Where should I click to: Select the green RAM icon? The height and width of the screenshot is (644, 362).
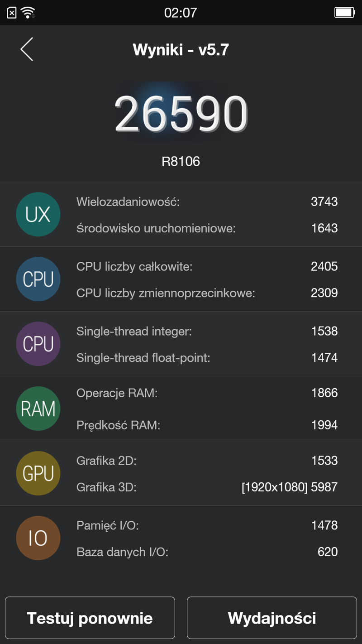click(38, 409)
